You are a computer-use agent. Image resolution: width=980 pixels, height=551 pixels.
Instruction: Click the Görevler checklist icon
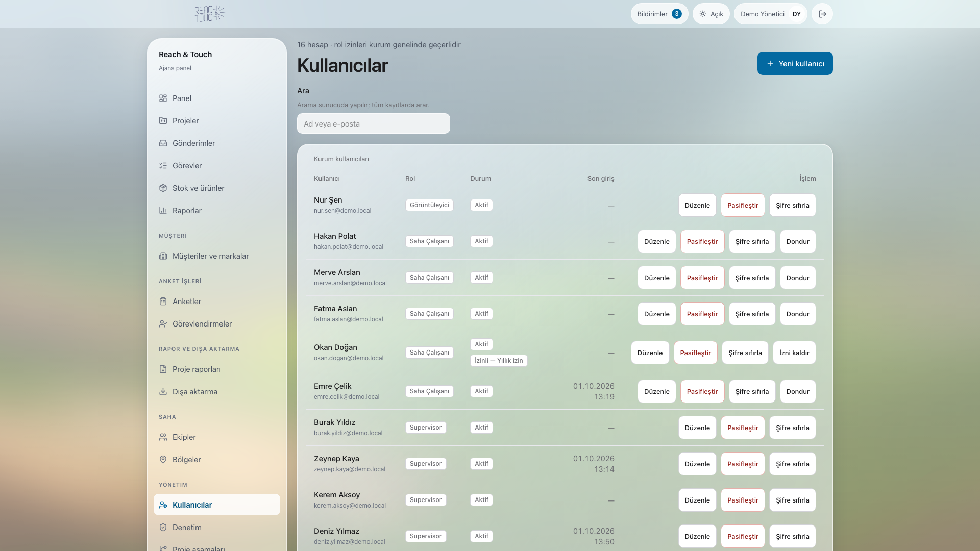pos(163,166)
